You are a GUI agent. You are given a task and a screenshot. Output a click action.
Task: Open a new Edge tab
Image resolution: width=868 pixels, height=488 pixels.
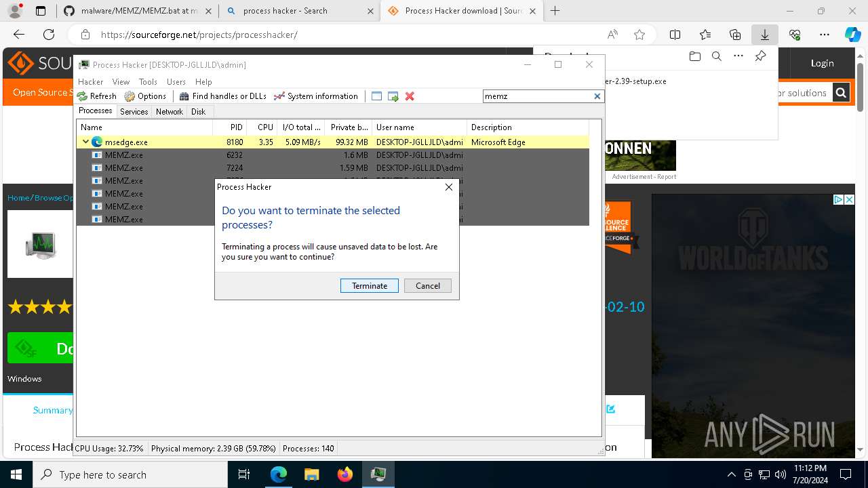(555, 11)
